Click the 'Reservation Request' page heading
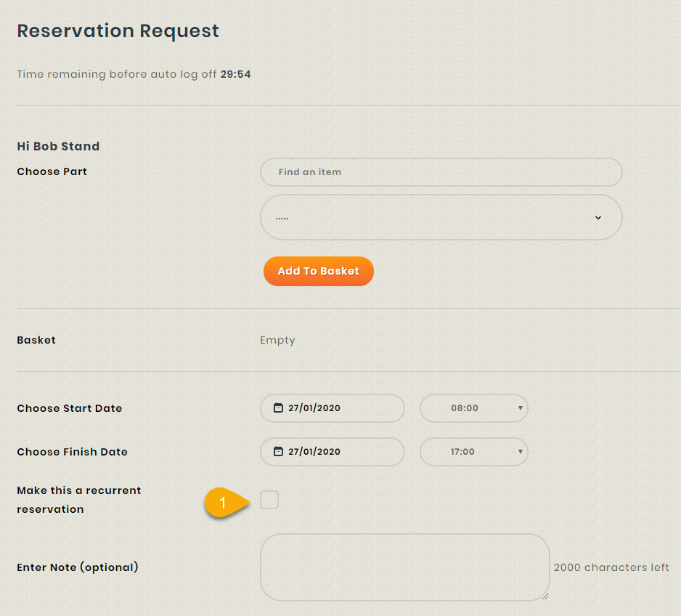Viewport: 681px width, 616px height. (x=118, y=31)
